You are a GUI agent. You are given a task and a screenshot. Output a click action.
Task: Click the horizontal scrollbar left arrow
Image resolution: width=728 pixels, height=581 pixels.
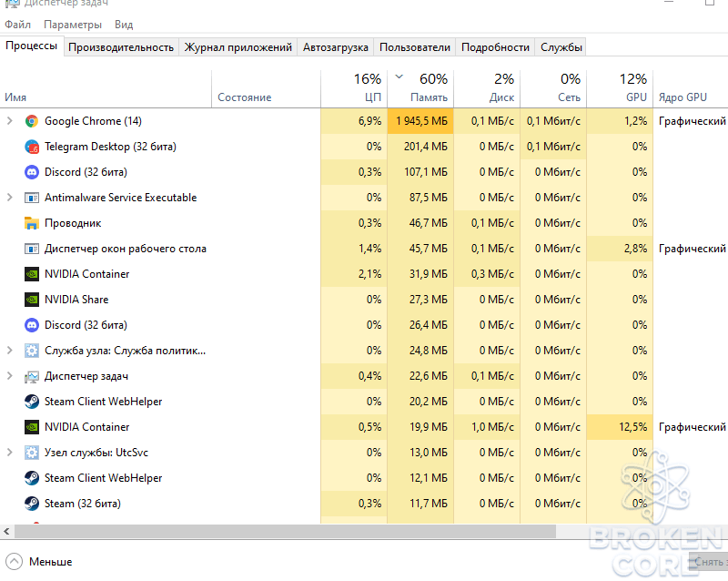6,531
